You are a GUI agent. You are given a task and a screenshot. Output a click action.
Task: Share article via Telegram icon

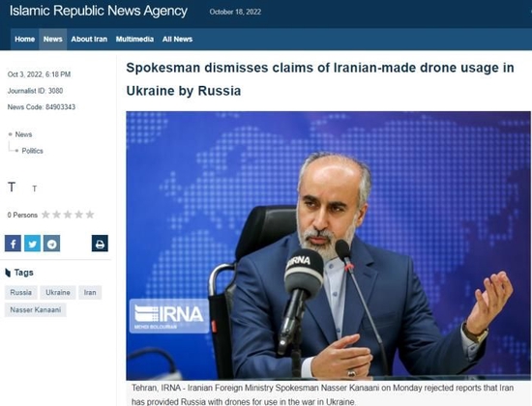(x=51, y=244)
